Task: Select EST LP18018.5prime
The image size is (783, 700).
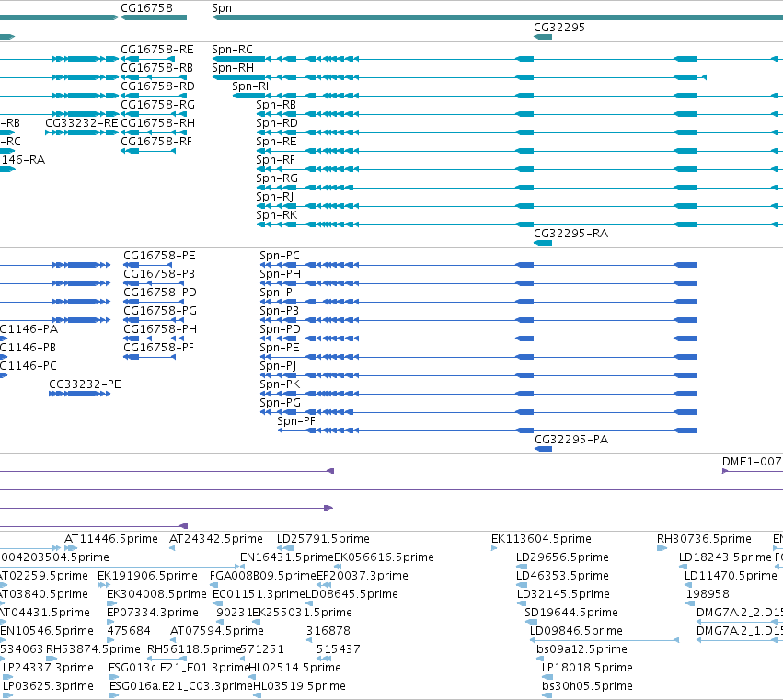Action: 587,668
